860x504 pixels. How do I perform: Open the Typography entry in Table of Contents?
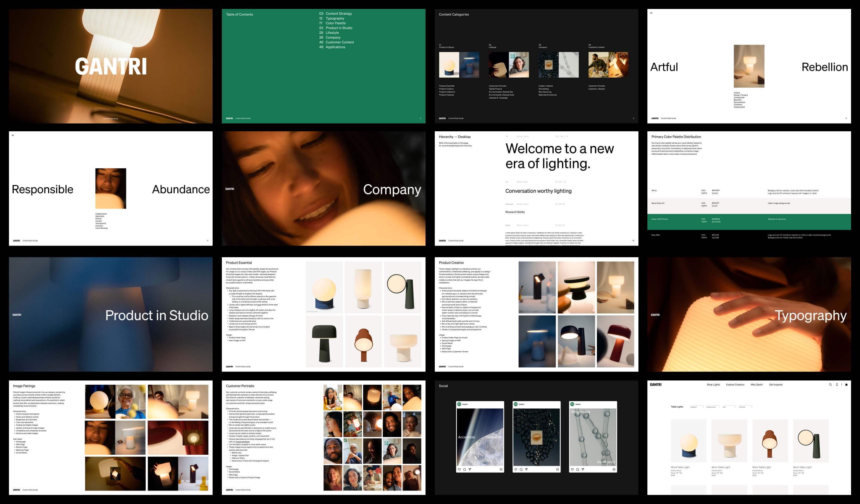(x=334, y=19)
